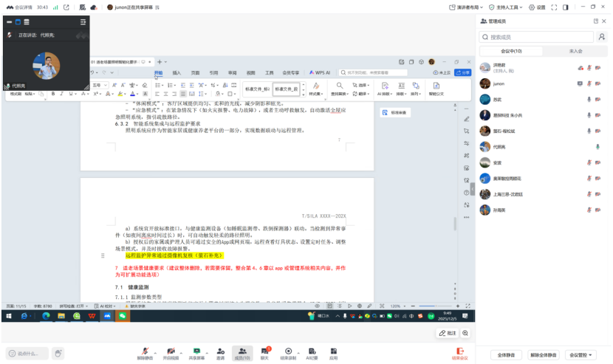
Task: Open the AI notes icon
Action: point(312,353)
